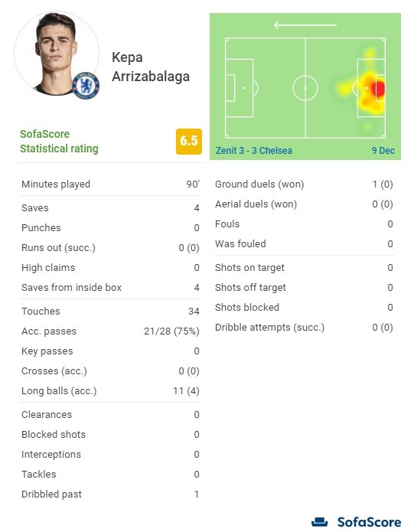
Task: Click the 9 Dec date label
Action: (x=383, y=151)
